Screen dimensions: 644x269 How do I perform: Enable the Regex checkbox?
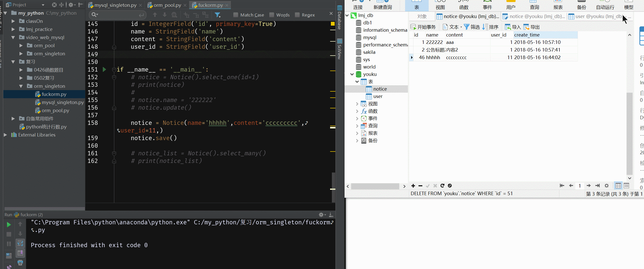click(297, 15)
